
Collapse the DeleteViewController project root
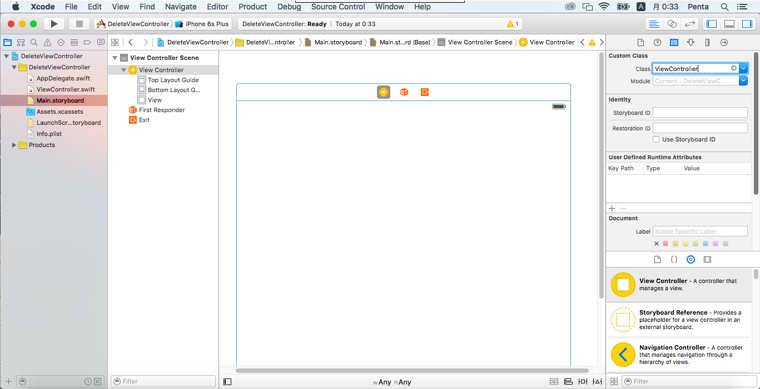[x=6, y=56]
